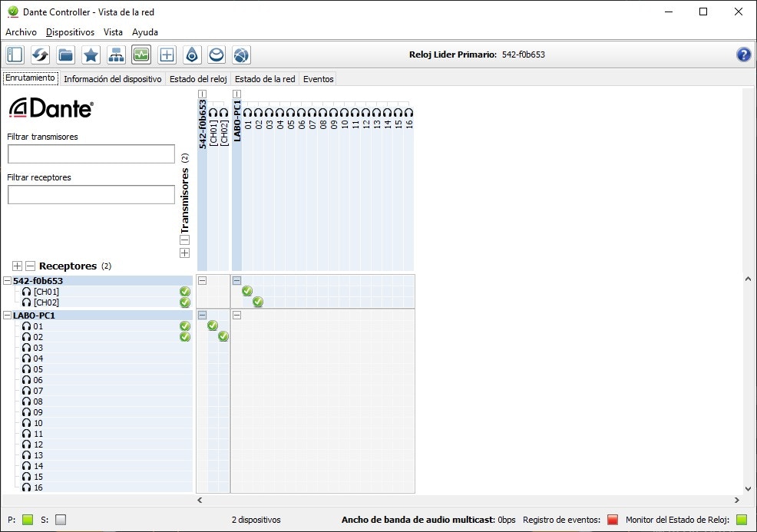
Task: Click the headphone icon of receiver 03
Action: [x=27, y=348]
